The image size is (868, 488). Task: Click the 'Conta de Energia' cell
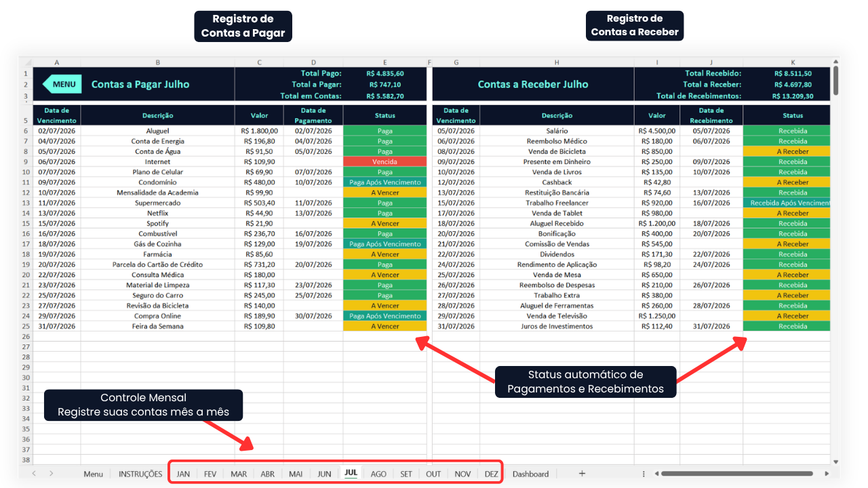point(158,141)
